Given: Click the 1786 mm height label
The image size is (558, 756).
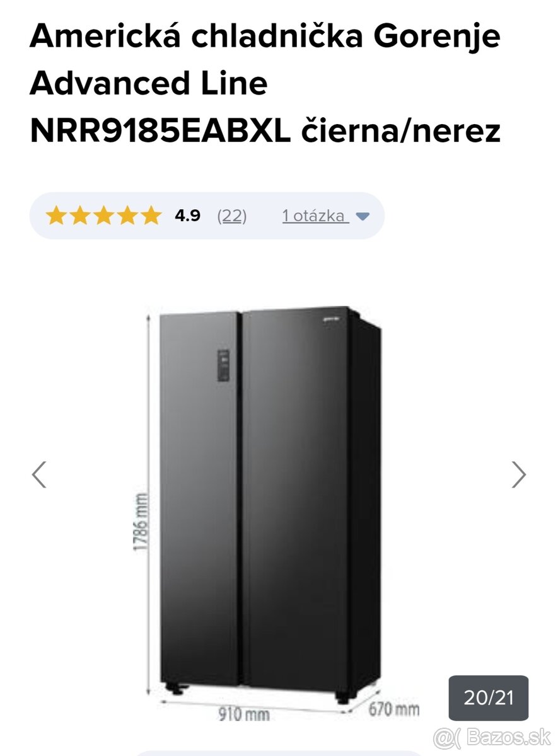Looking at the screenshot, I should (141, 522).
